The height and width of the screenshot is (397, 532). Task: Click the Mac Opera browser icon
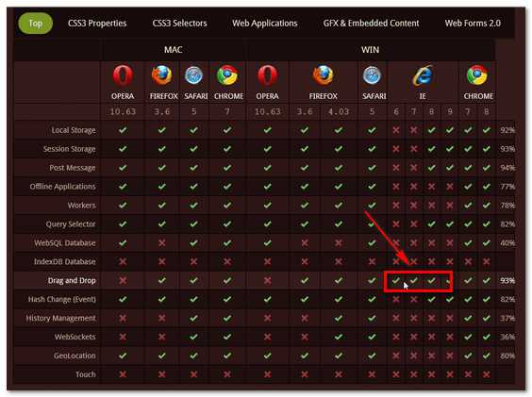[x=123, y=76]
